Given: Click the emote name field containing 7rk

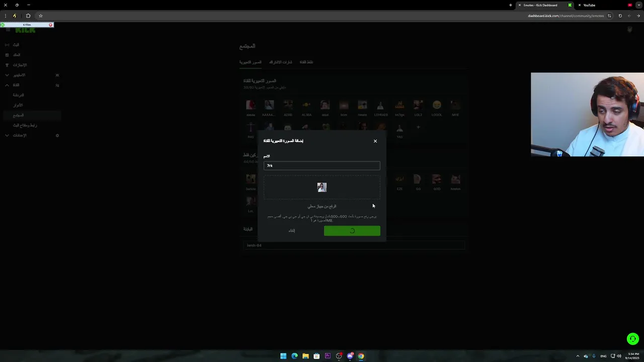Looking at the screenshot, I should (x=321, y=165).
